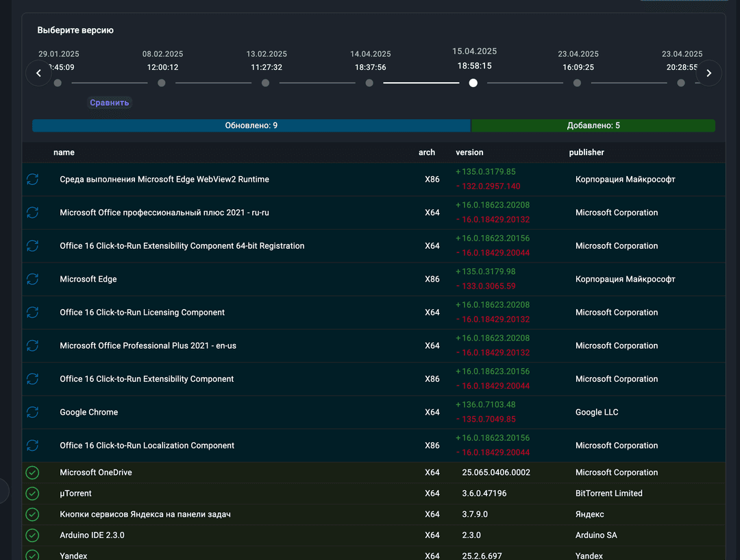The width and height of the screenshot is (740, 560).
Task: Click update icon for Office 16 Licensing Component
Action: click(x=32, y=313)
